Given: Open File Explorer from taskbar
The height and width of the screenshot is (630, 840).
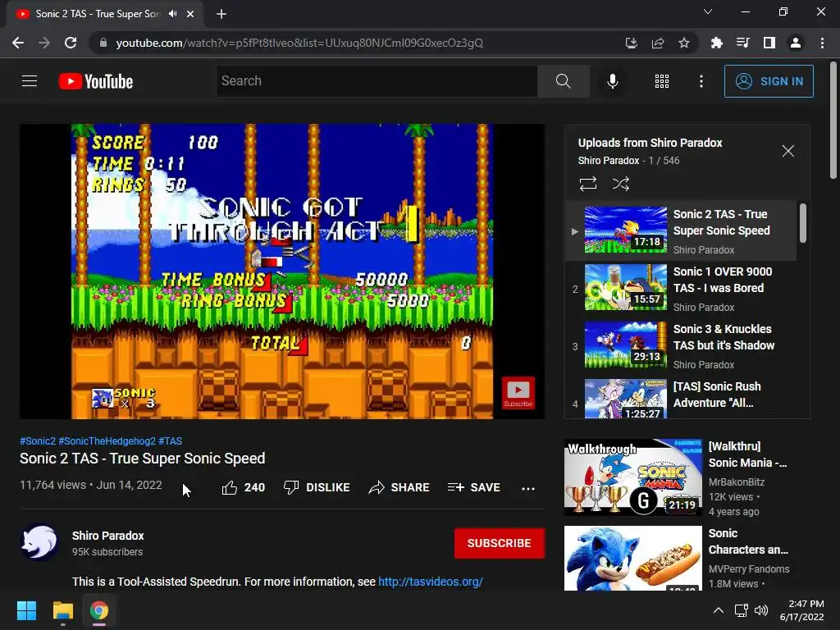Looking at the screenshot, I should [62, 610].
